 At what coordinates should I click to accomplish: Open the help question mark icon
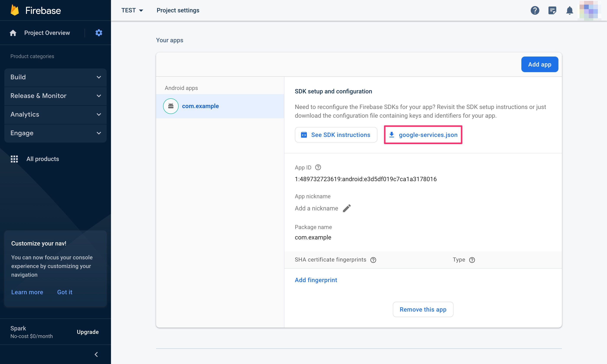pyautogui.click(x=535, y=10)
